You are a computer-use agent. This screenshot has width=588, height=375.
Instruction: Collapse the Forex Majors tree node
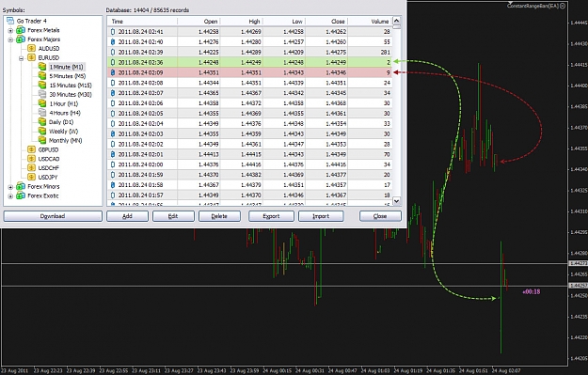[10, 39]
